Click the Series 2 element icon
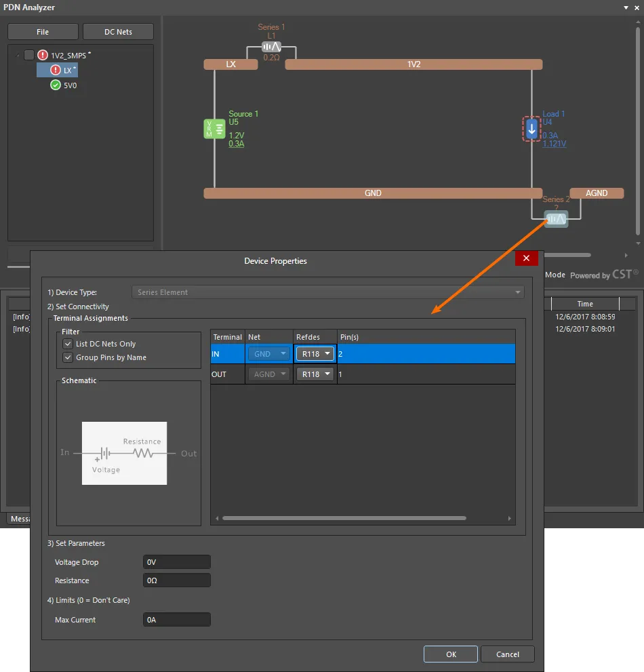 556,219
